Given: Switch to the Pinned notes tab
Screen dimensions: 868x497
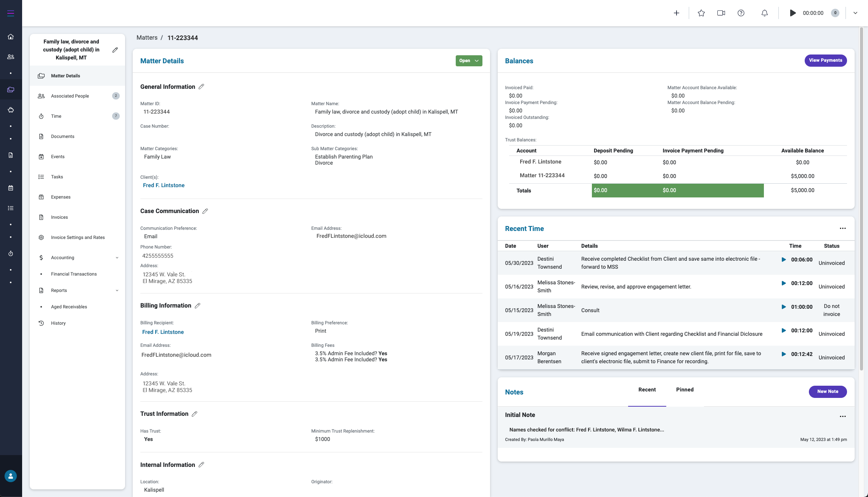Looking at the screenshot, I should 685,390.
